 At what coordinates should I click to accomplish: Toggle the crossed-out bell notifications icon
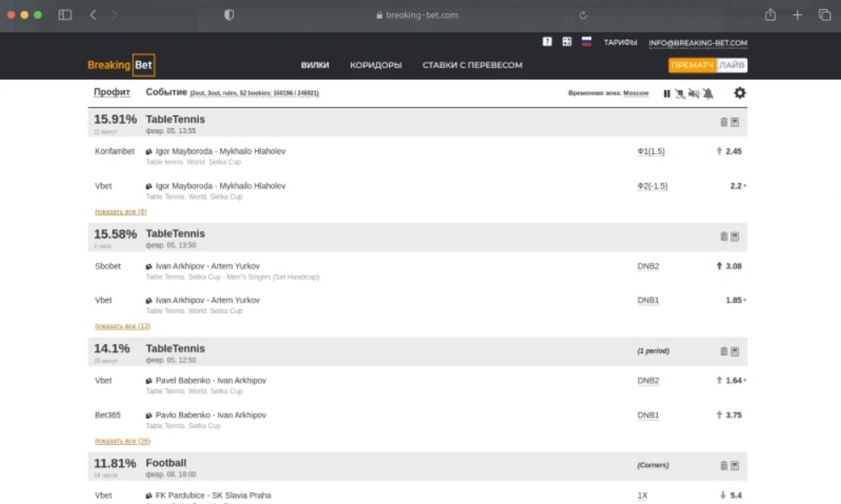click(x=708, y=94)
